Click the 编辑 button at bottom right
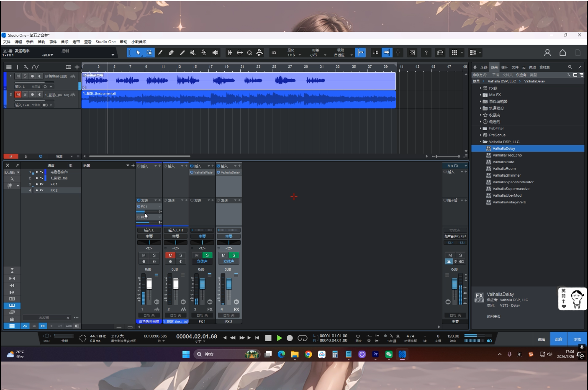 (x=541, y=339)
